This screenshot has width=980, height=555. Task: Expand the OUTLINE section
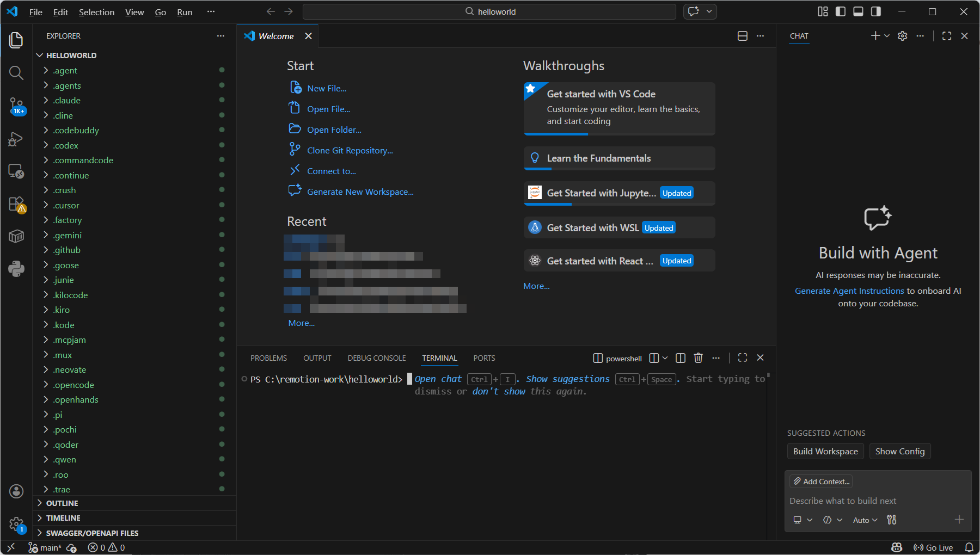[x=62, y=503]
